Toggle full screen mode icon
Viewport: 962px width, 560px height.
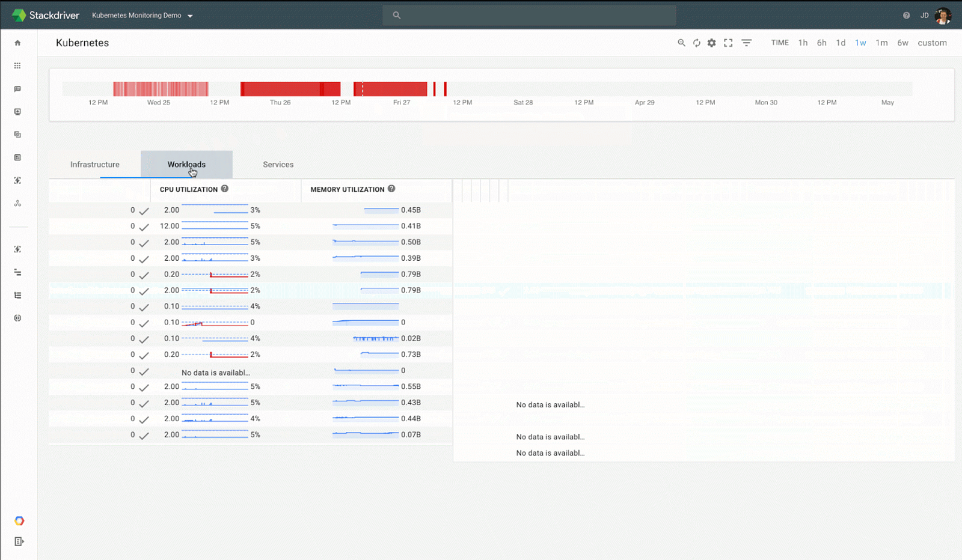728,43
